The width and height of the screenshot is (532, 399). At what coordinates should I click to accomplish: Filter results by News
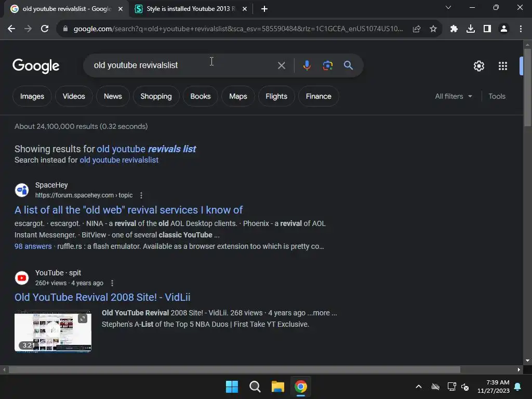[113, 96]
